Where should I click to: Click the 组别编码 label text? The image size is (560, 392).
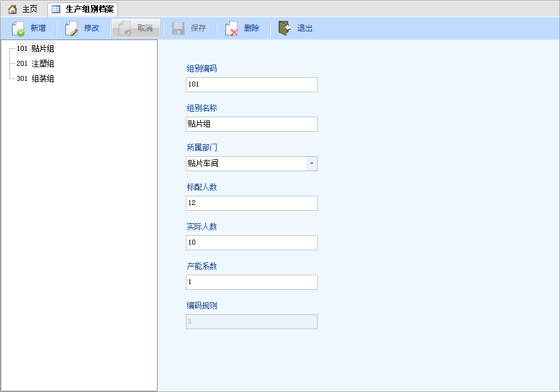[x=202, y=68]
